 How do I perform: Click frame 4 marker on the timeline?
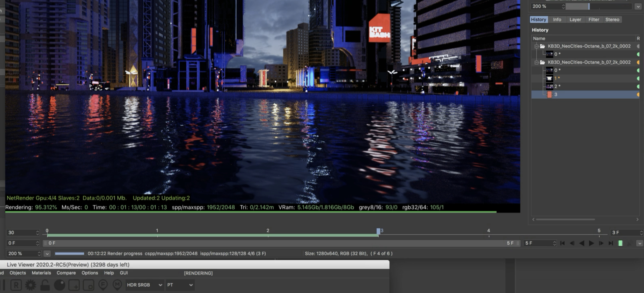489,234
